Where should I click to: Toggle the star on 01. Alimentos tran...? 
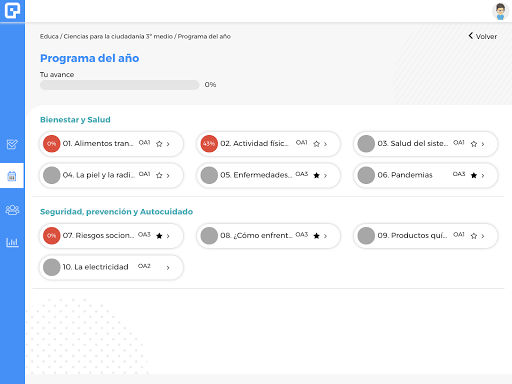[x=159, y=144]
